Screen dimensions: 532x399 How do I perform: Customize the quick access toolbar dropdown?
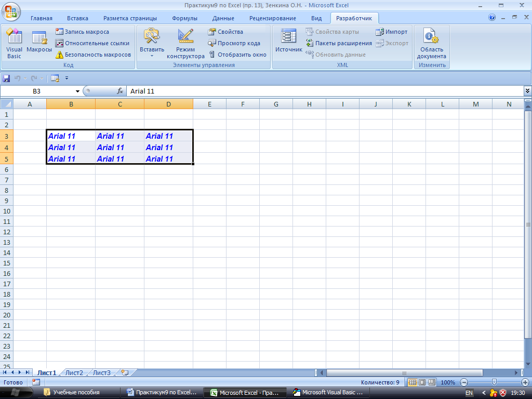tap(66, 78)
